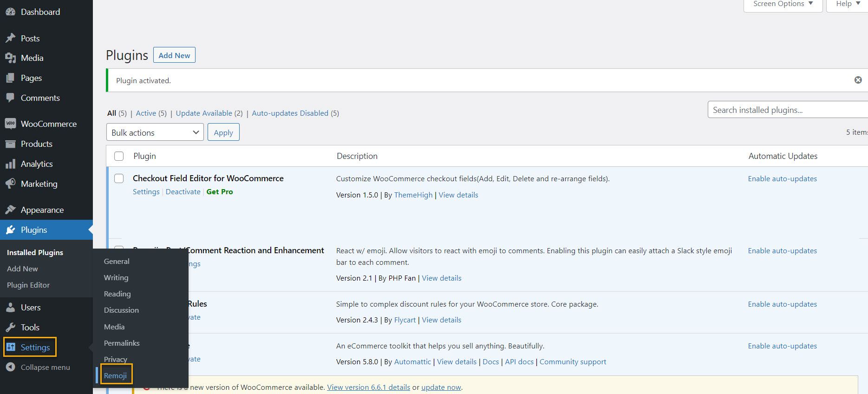Open Permalinks settings from the submenu
The width and height of the screenshot is (868, 394).
pyautogui.click(x=122, y=343)
